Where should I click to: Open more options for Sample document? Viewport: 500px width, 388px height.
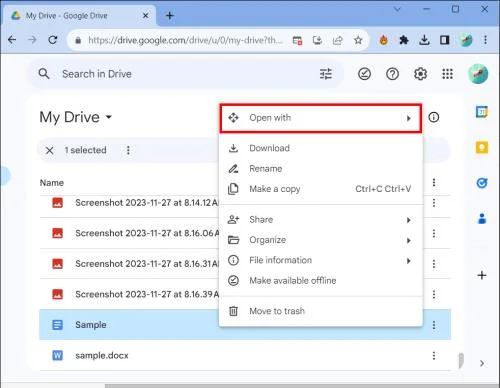[x=434, y=325]
